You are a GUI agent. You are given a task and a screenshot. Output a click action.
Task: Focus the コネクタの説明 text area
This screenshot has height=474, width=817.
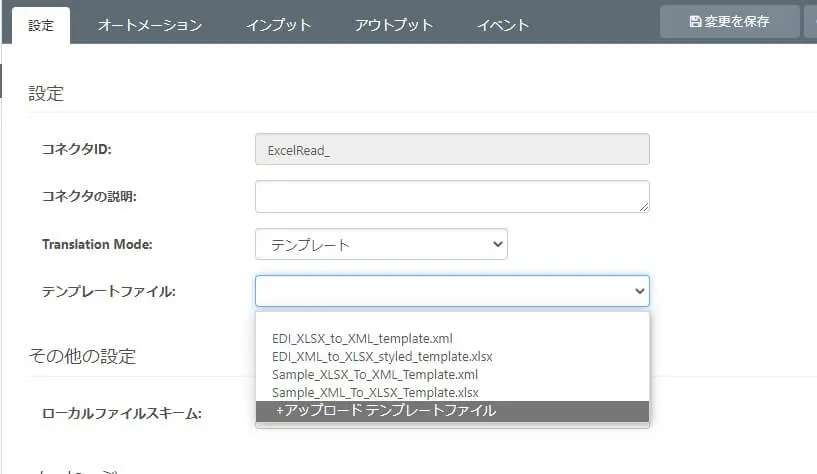(x=452, y=196)
